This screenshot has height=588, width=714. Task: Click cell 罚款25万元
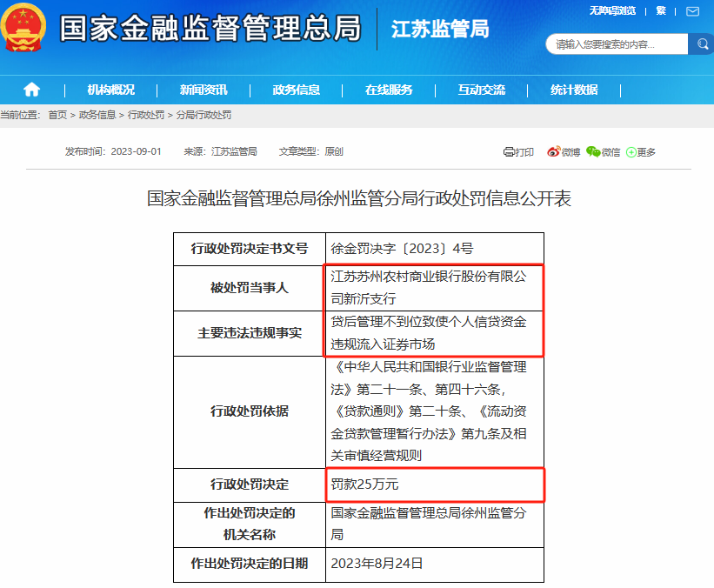pos(435,485)
